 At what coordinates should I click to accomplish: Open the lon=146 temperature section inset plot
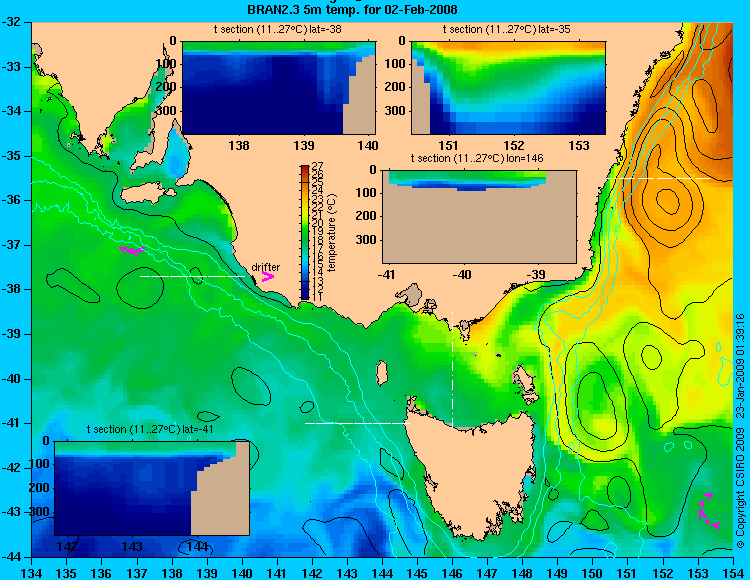tap(479, 216)
